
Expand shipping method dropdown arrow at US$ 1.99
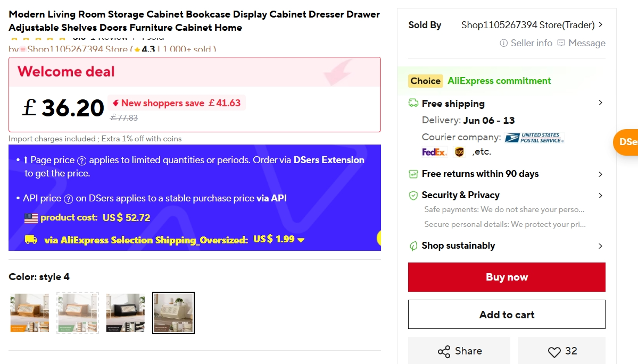coord(301,240)
